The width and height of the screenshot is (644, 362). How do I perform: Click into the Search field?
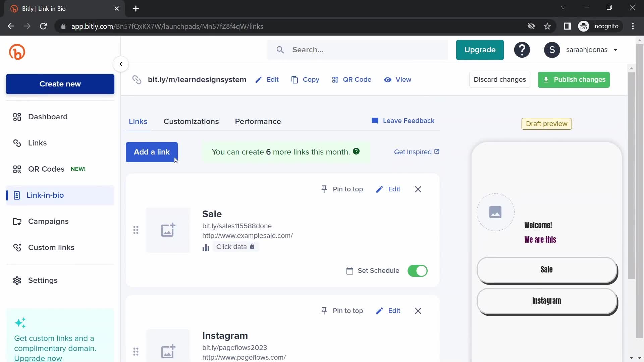click(x=358, y=50)
